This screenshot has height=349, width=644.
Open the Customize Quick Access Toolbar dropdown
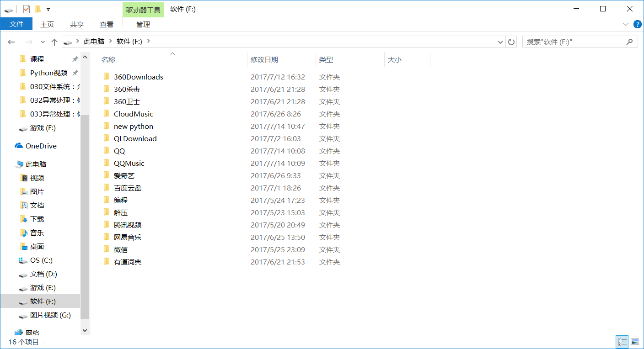coord(48,10)
